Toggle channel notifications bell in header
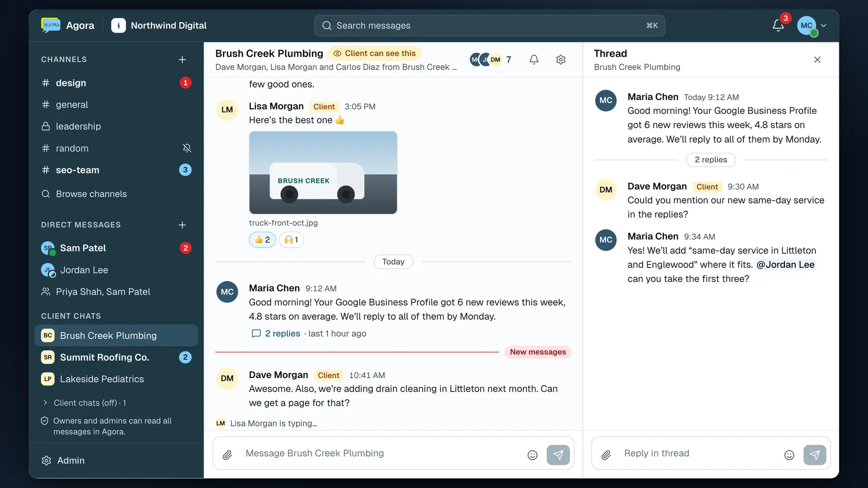This screenshot has height=488, width=868. [534, 60]
